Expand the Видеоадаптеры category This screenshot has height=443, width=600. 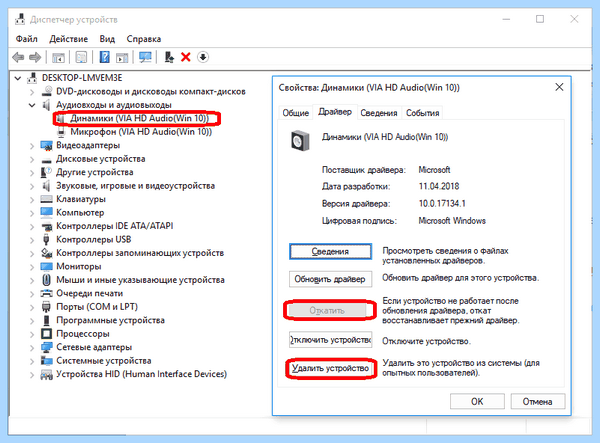pyautogui.click(x=32, y=146)
